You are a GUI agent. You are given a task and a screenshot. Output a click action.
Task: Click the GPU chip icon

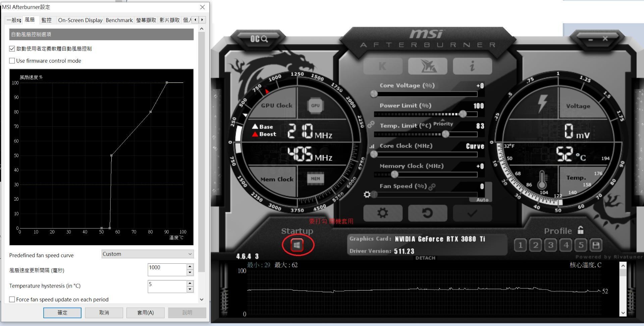pos(315,106)
